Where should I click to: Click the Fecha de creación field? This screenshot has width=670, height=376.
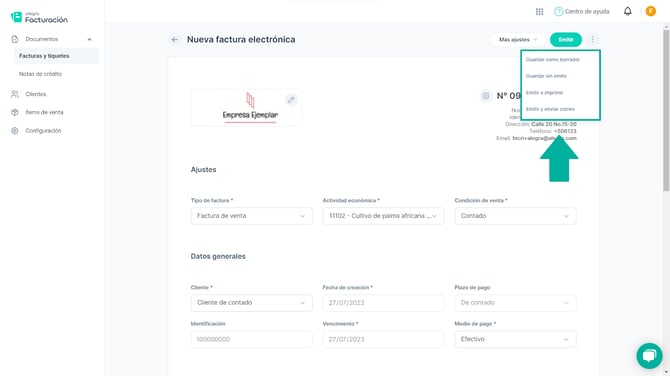(383, 303)
